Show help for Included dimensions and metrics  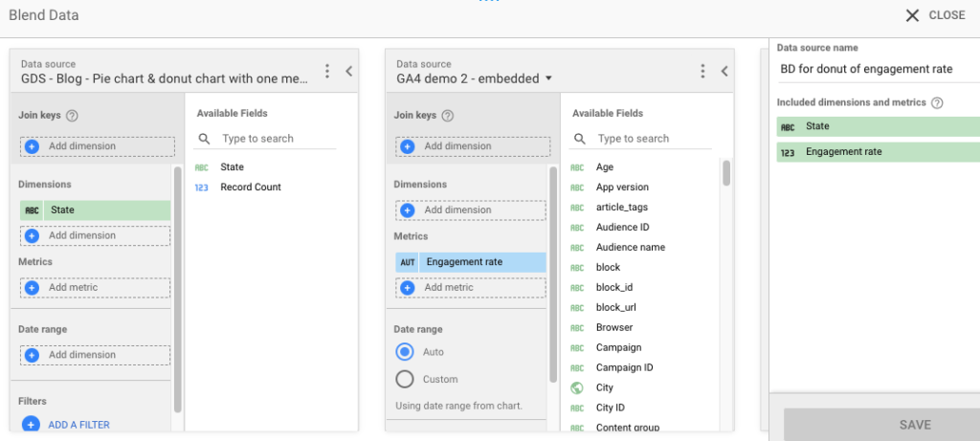click(937, 103)
